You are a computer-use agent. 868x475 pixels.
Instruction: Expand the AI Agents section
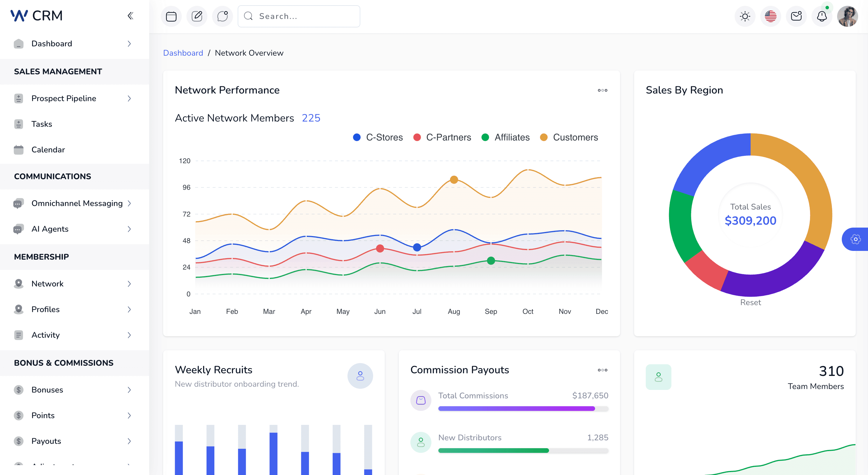tap(50, 229)
